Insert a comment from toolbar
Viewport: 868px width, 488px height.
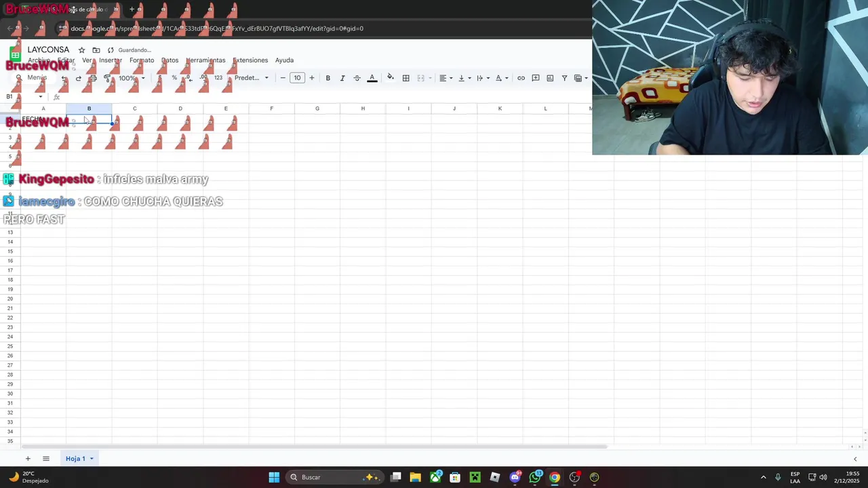click(x=536, y=78)
